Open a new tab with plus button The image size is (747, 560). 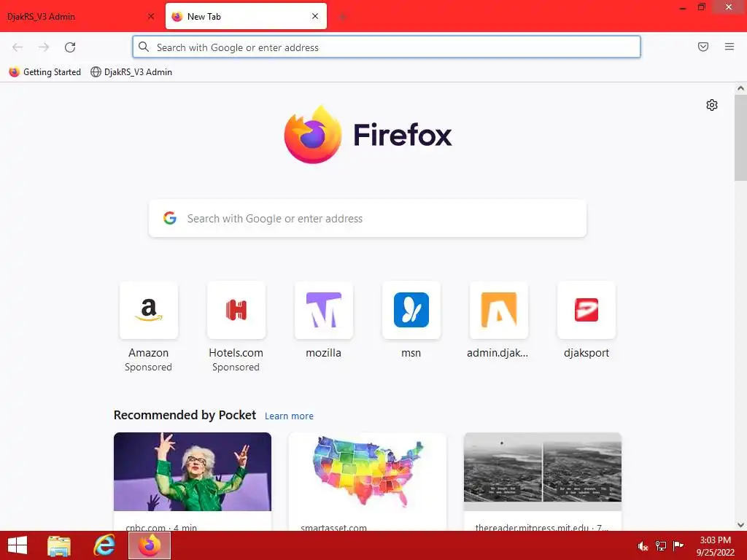(x=342, y=17)
